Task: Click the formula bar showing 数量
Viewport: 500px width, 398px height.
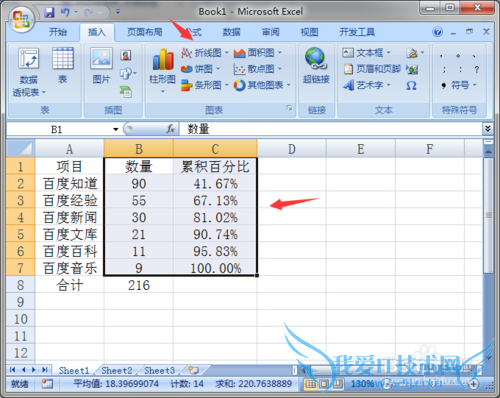Action: pyautogui.click(x=330, y=129)
